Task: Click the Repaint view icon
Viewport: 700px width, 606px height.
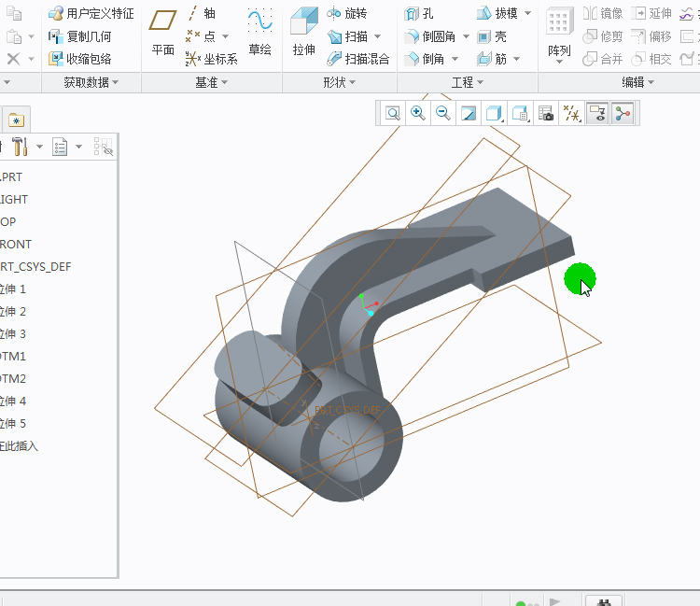Action: (x=469, y=113)
